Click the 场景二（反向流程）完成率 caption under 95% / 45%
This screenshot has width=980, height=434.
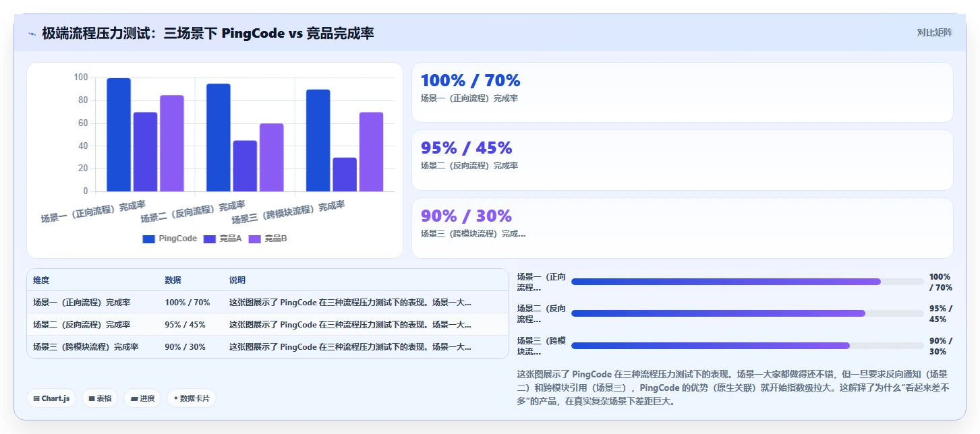[469, 166]
